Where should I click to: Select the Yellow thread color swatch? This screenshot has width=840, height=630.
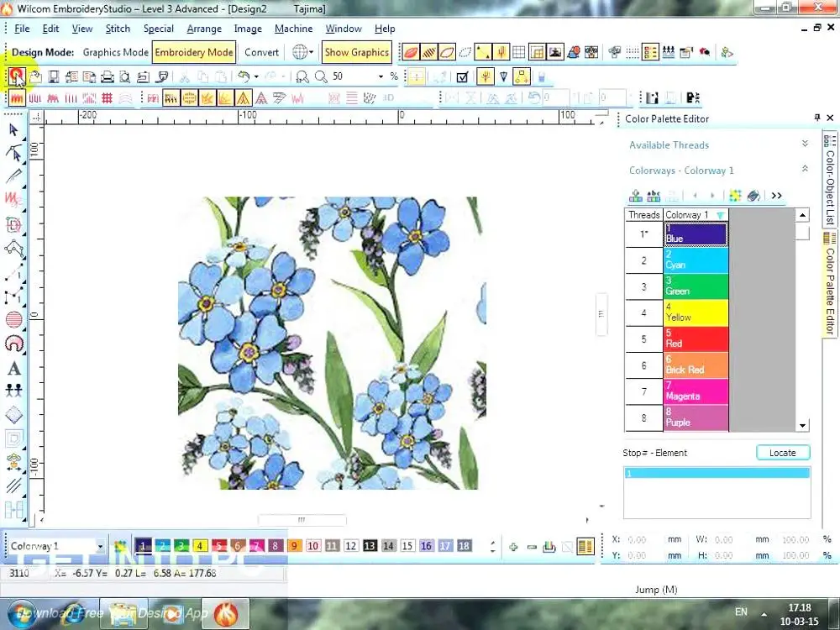(x=696, y=313)
